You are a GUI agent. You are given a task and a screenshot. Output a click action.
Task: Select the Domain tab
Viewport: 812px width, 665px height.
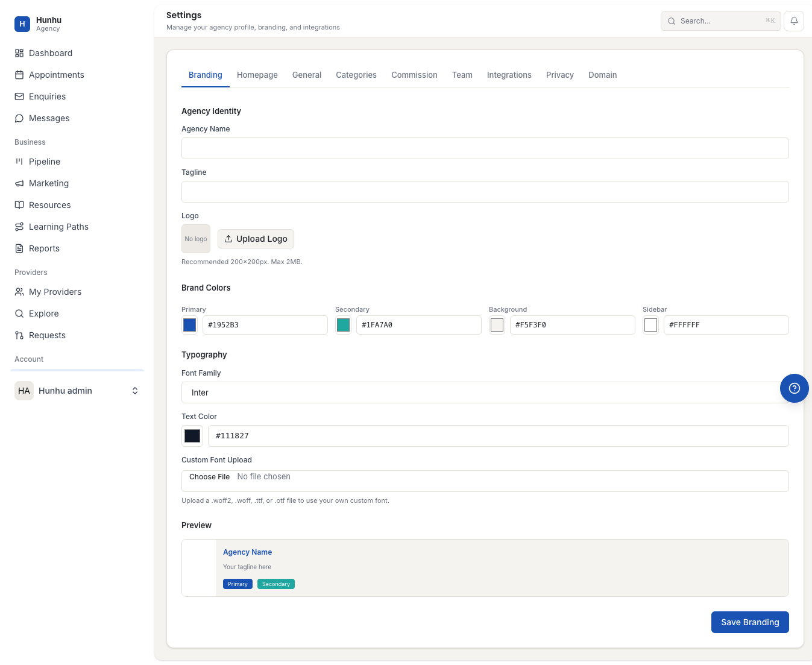(x=603, y=75)
